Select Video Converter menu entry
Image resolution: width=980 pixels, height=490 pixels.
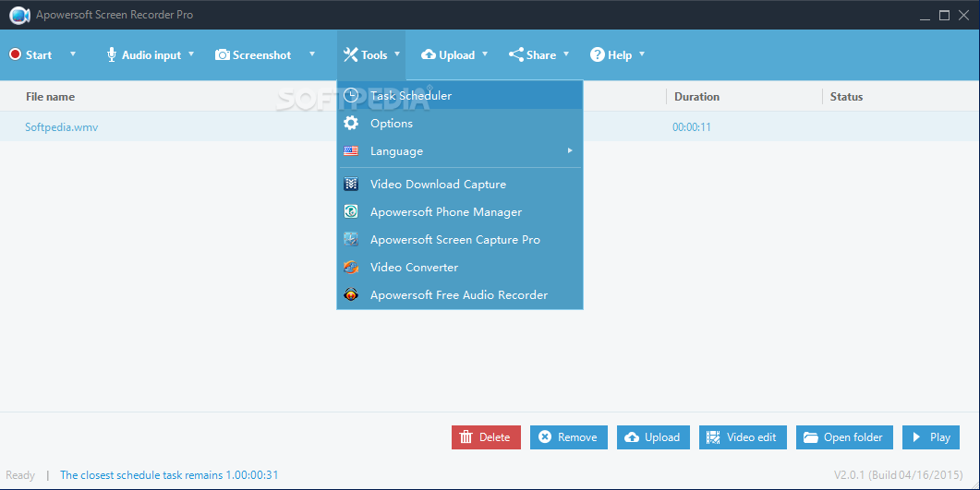(460, 268)
